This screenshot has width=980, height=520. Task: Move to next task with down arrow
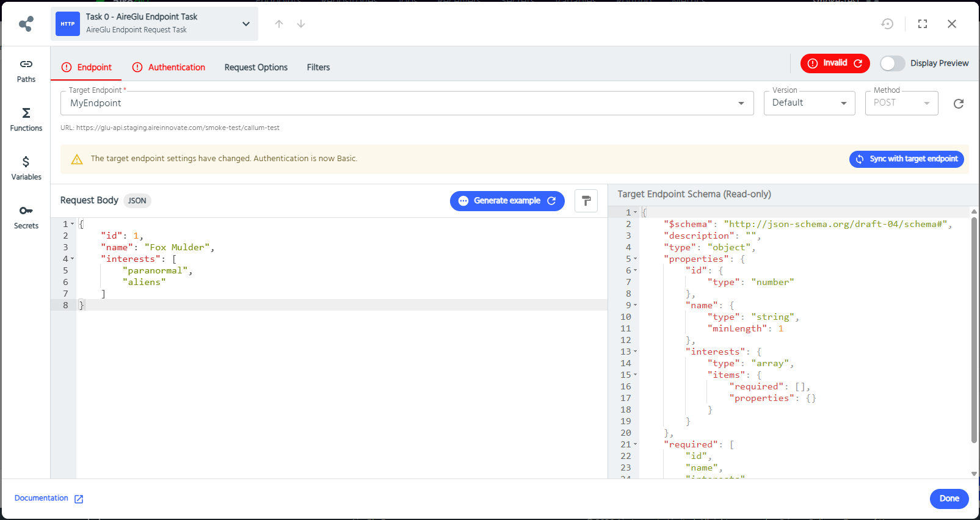pos(301,24)
